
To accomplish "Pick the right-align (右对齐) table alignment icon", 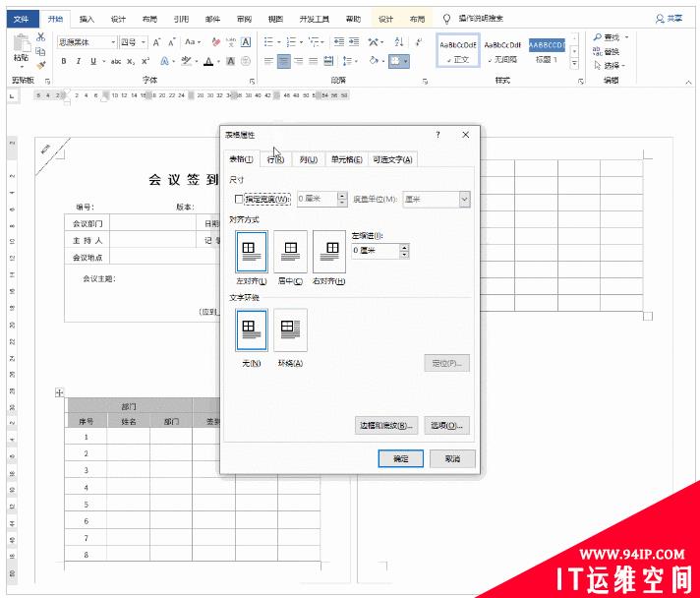I will click(x=329, y=251).
